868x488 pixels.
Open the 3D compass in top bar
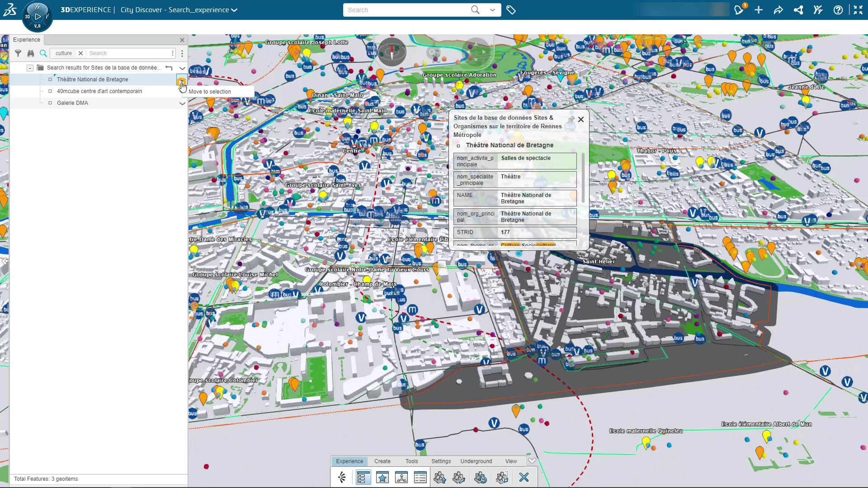click(x=38, y=17)
